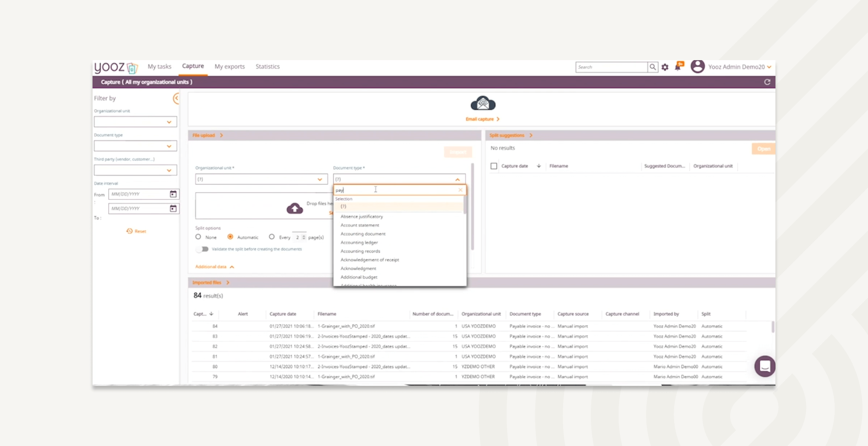
Task: Clear the document type search text
Action: [x=460, y=190]
